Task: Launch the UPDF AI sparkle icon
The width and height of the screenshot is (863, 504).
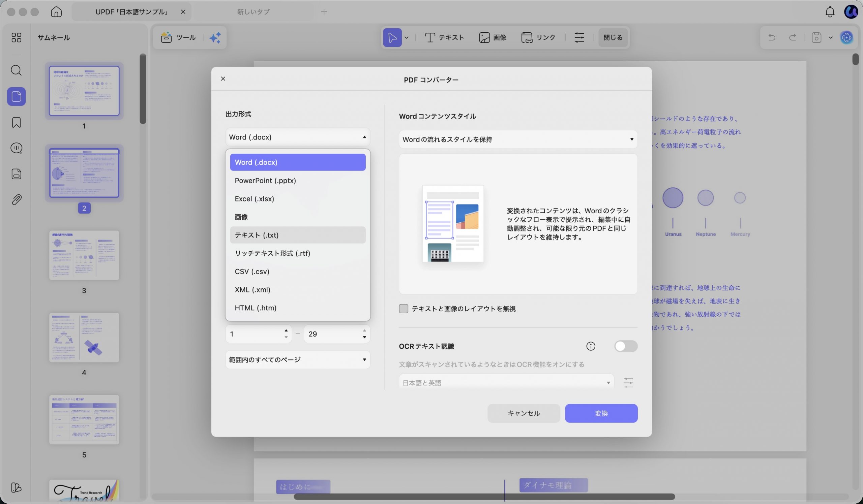Action: click(x=215, y=37)
